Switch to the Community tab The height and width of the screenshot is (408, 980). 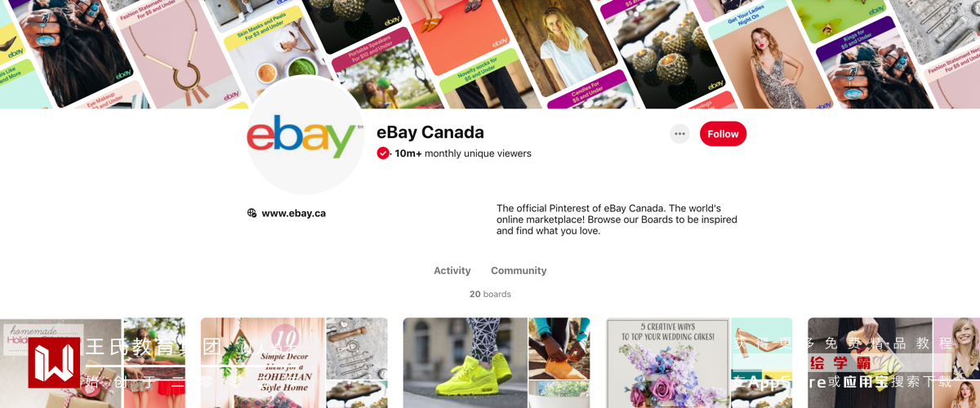519,270
